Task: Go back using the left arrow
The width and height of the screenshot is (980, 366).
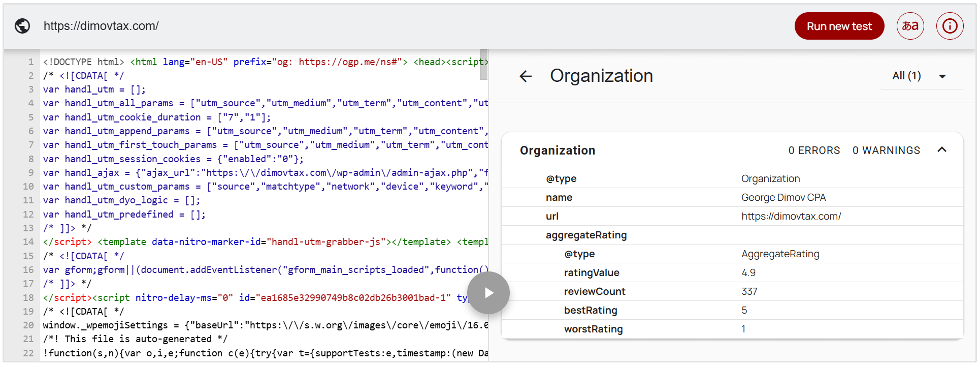Action: pos(526,76)
